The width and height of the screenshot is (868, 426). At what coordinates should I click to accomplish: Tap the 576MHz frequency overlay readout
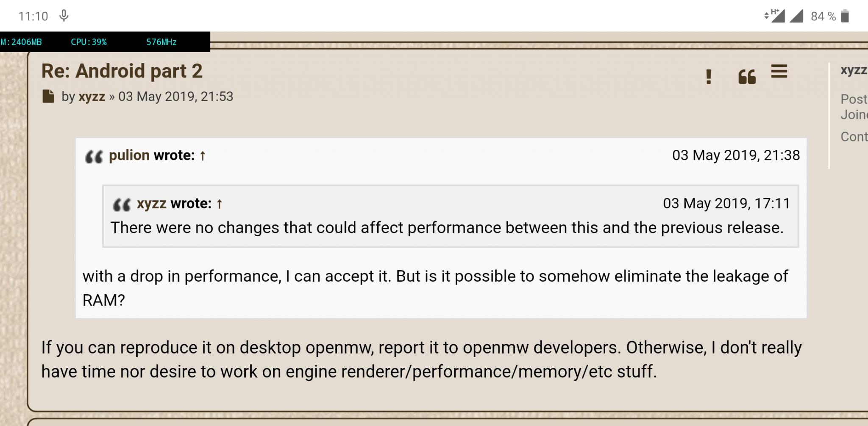(161, 42)
